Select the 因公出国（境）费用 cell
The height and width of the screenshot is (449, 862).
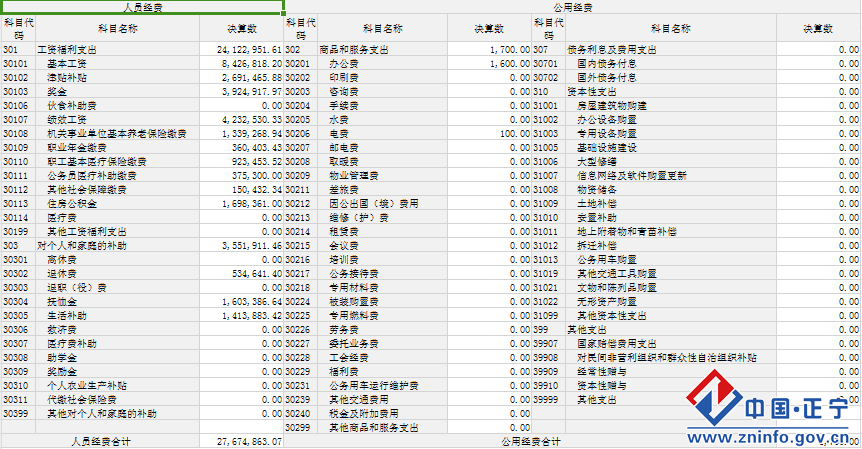(383, 204)
